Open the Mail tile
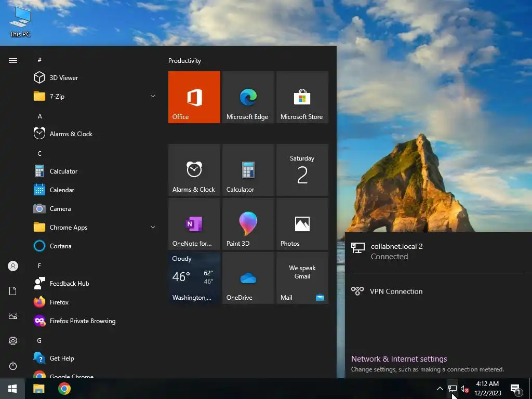The image size is (532, 399). click(302, 278)
